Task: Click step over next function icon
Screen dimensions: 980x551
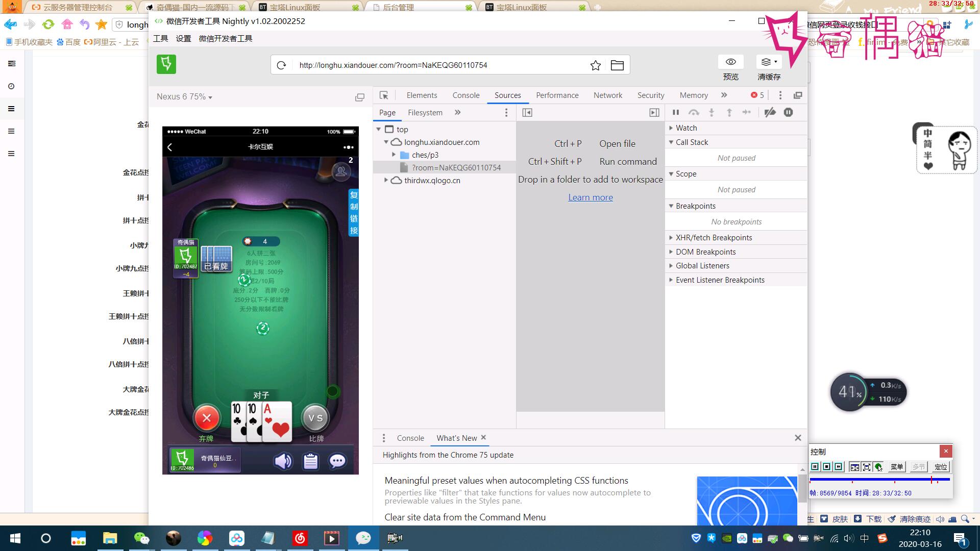Action: point(694,112)
